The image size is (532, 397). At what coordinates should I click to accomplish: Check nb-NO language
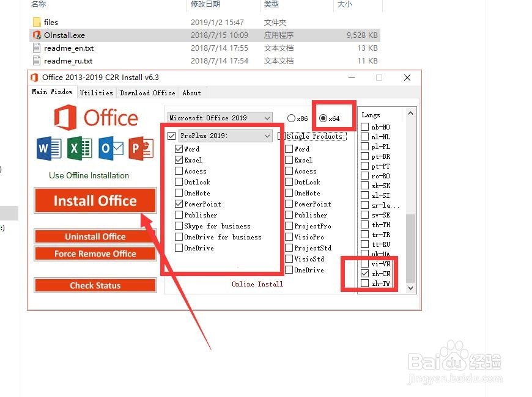tap(364, 127)
